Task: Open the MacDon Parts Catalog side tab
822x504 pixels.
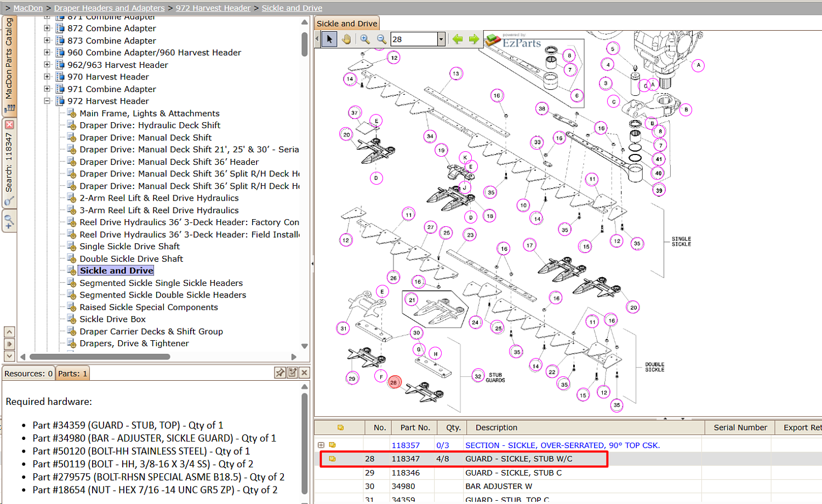Action: 9,66
